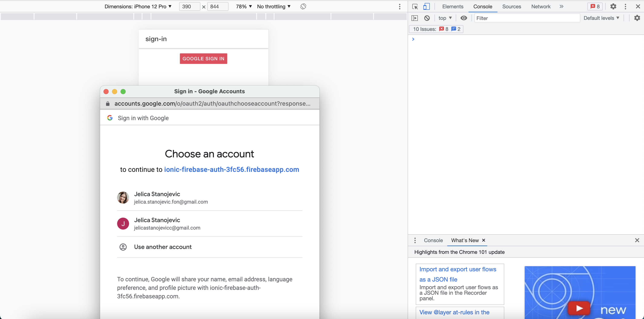Open DevTools settings gear in top bar
Viewport: 644px width, 319px height.
[613, 7]
